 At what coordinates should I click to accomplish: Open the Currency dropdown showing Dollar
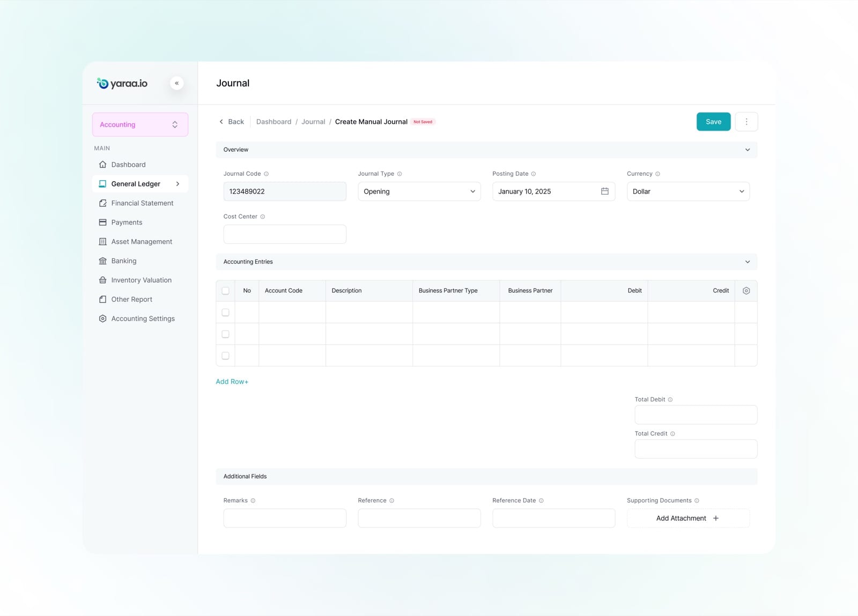pos(688,191)
